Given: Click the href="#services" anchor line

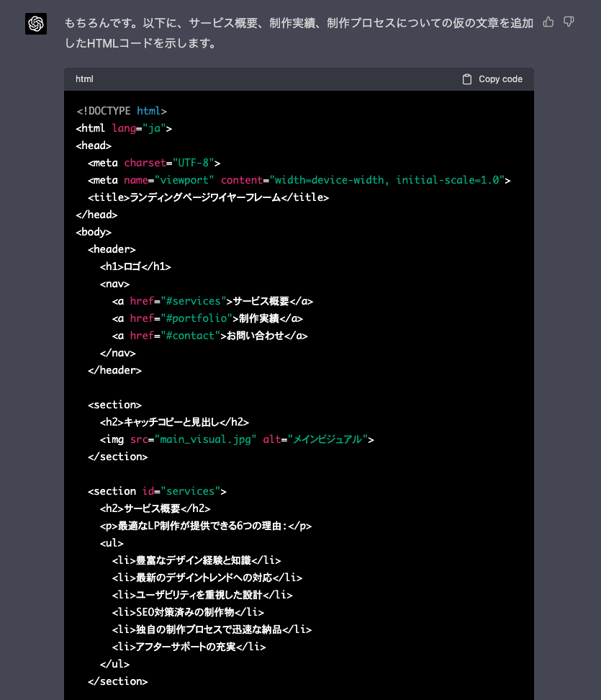Looking at the screenshot, I should (212, 301).
